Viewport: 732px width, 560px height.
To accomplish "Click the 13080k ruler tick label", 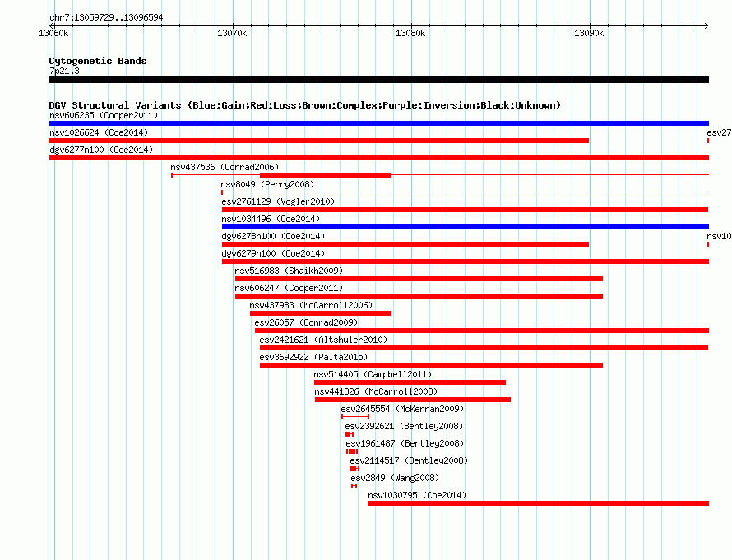I will click(x=410, y=33).
